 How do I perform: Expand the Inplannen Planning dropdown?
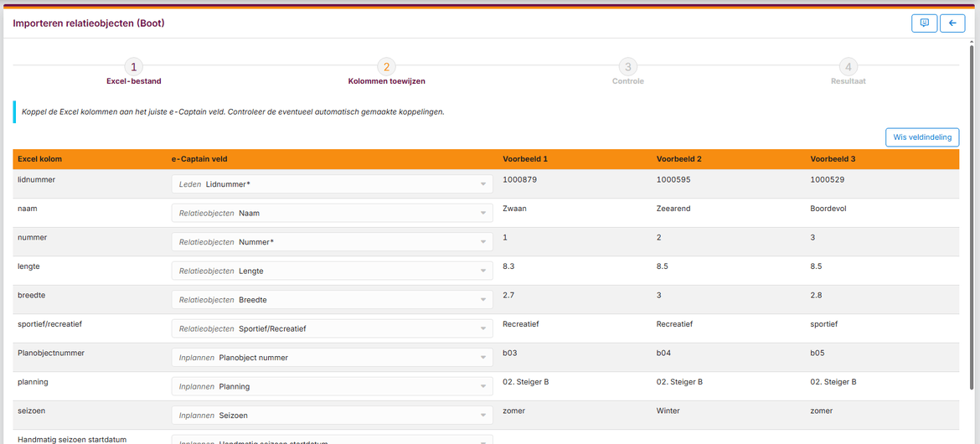click(x=332, y=387)
